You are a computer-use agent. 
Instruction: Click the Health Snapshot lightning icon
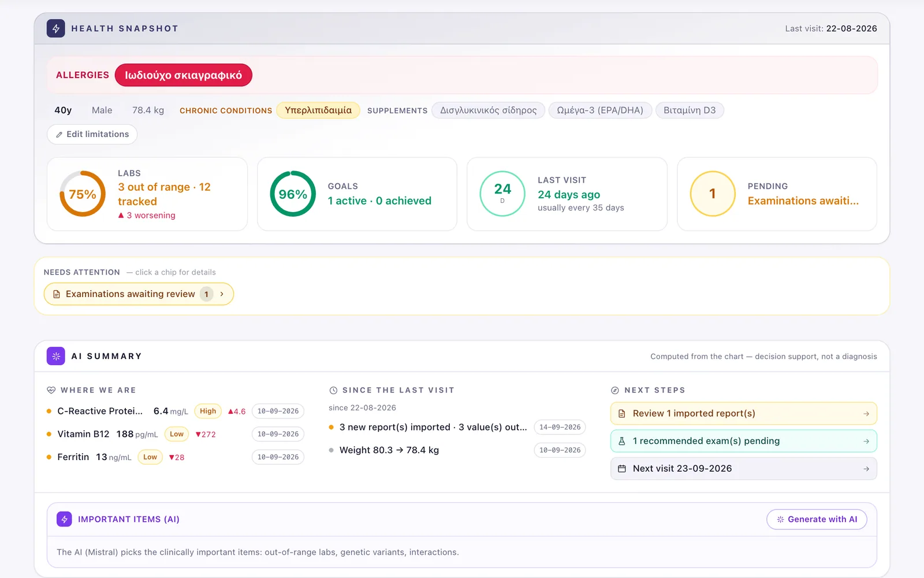[x=56, y=28]
